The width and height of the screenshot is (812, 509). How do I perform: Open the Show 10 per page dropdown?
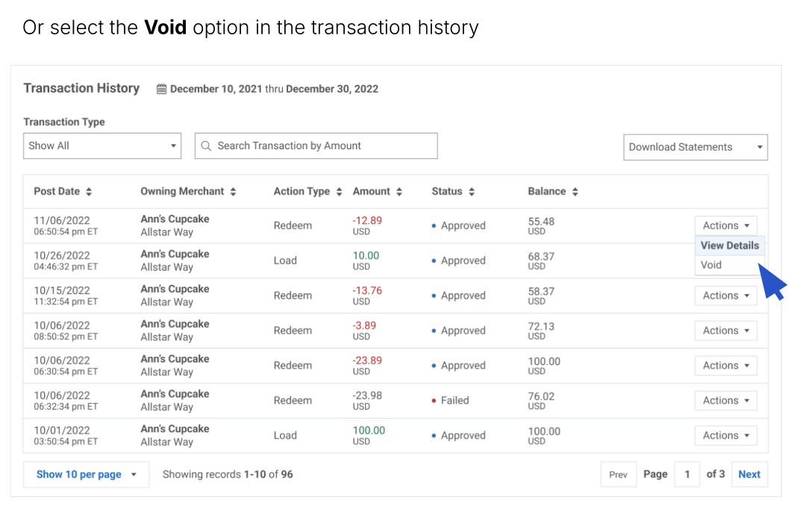pos(86,475)
